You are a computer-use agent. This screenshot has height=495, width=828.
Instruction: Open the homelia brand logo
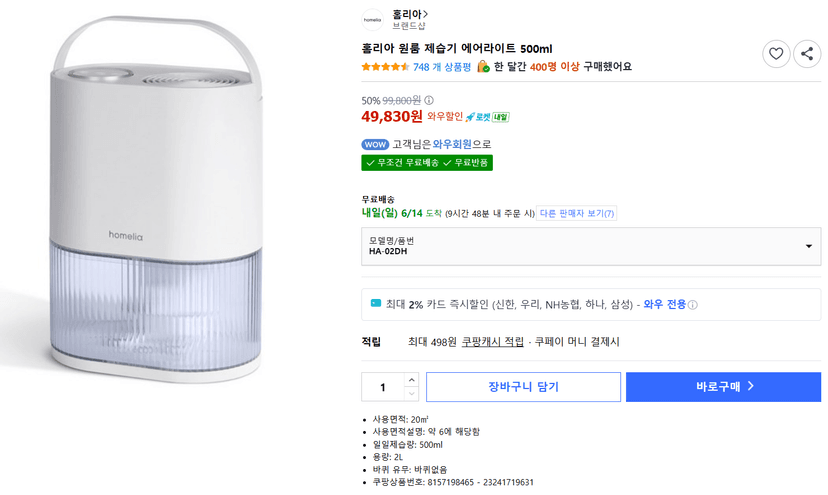click(372, 20)
